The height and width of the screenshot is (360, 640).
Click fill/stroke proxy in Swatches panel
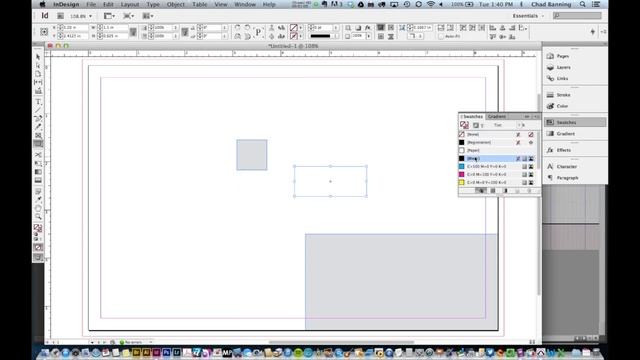coord(464,125)
